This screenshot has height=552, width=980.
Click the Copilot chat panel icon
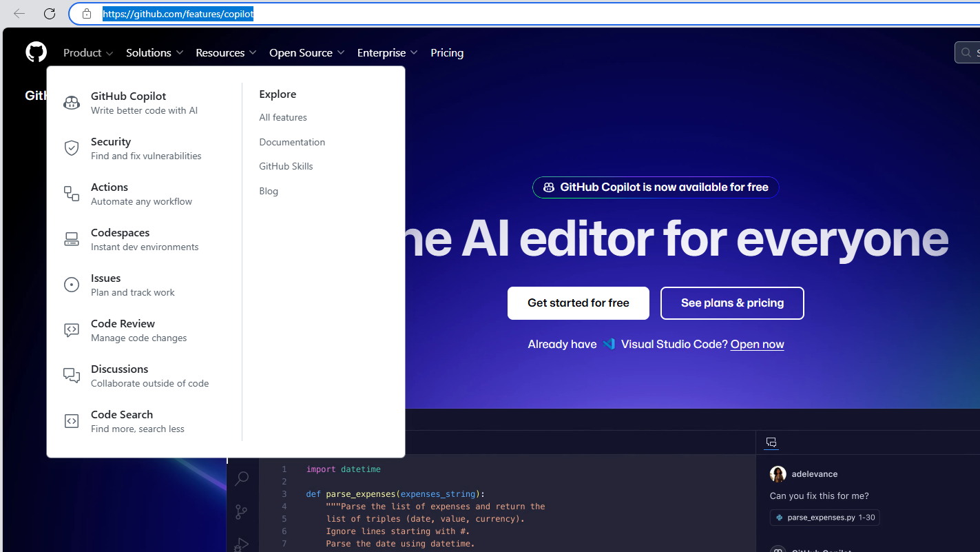(x=771, y=442)
